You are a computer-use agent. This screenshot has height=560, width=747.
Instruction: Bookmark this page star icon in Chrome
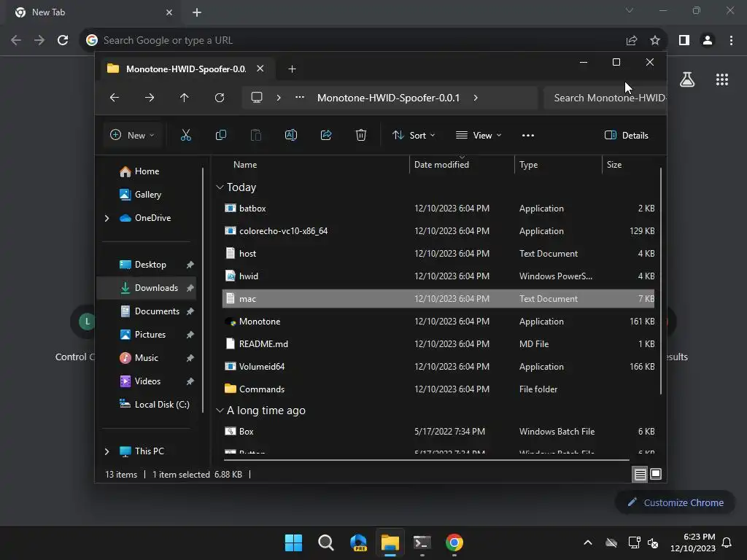(x=655, y=41)
